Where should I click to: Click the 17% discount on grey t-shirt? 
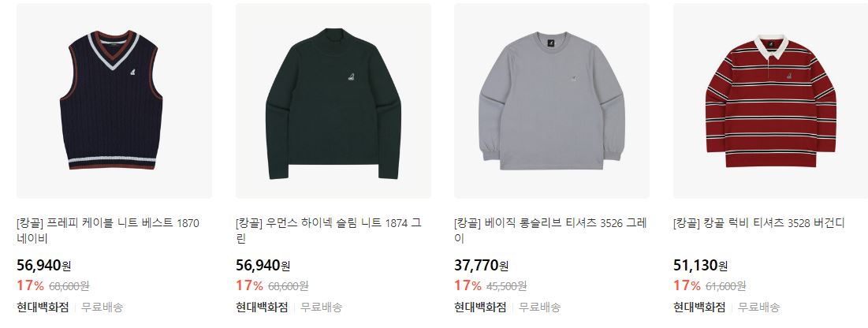click(x=468, y=286)
